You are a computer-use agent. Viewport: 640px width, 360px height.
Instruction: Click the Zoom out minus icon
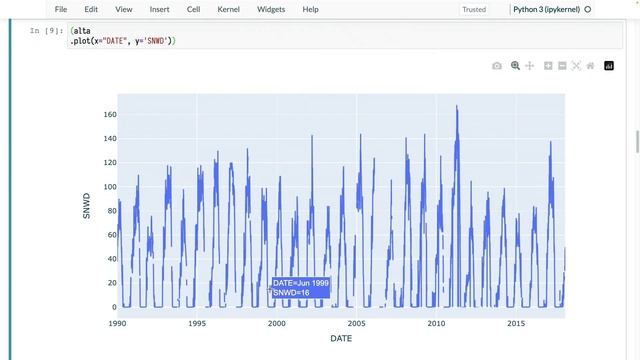(x=562, y=66)
